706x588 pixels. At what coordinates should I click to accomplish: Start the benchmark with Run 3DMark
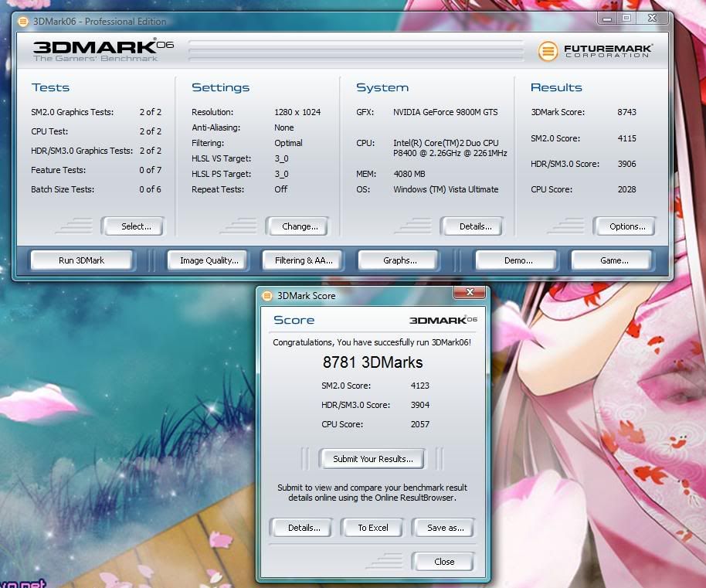[82, 260]
